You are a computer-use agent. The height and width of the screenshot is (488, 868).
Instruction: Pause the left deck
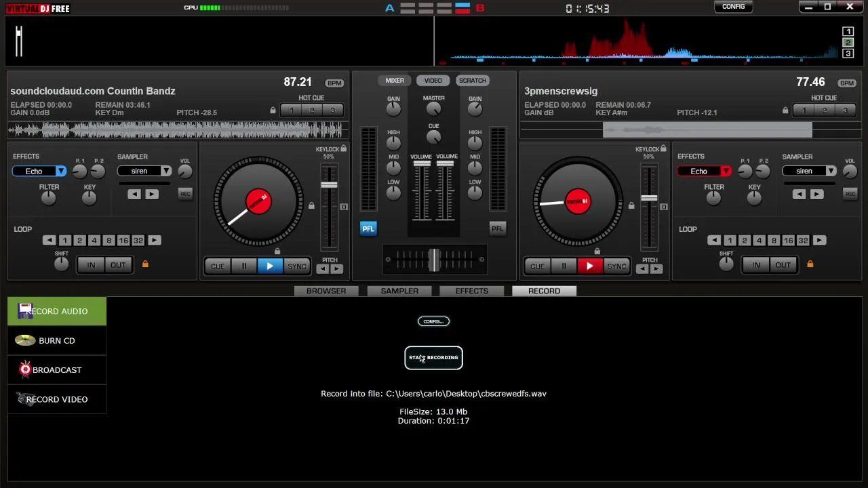tap(244, 266)
